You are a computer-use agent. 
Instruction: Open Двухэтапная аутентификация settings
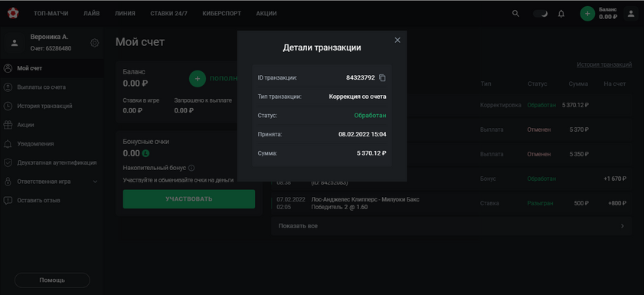coord(52,162)
